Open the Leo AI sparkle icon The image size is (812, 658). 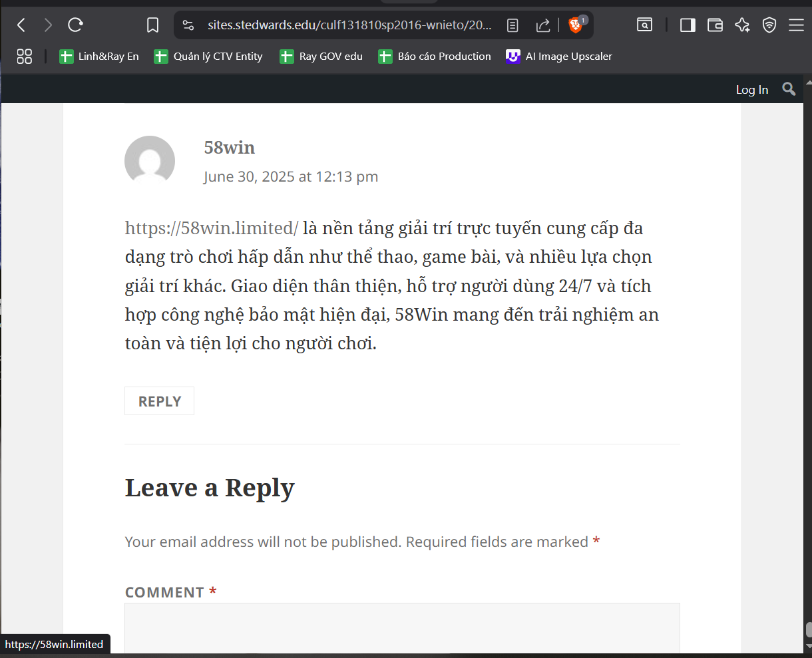(x=742, y=25)
